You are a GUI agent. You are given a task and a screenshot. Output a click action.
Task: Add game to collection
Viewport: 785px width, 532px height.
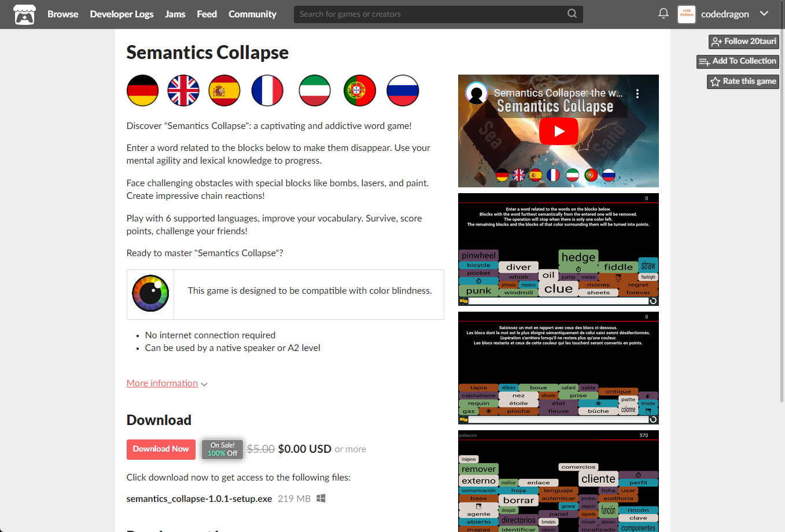tap(738, 61)
